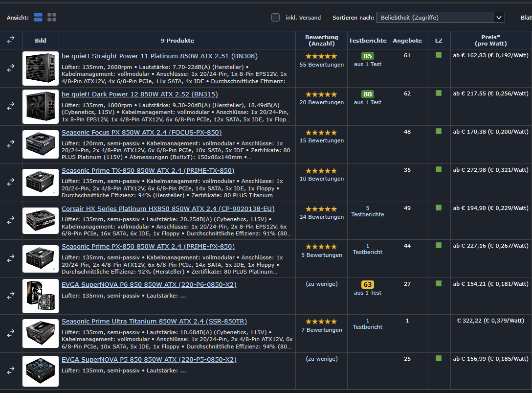Image resolution: width=532 pixels, height=393 pixels.
Task: Click test score badge 63
Action: (x=367, y=285)
